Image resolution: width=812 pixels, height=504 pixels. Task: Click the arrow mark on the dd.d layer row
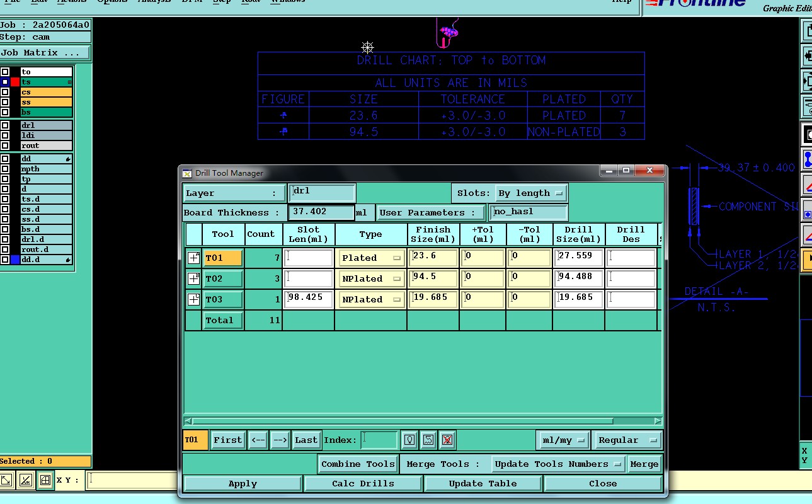click(68, 260)
